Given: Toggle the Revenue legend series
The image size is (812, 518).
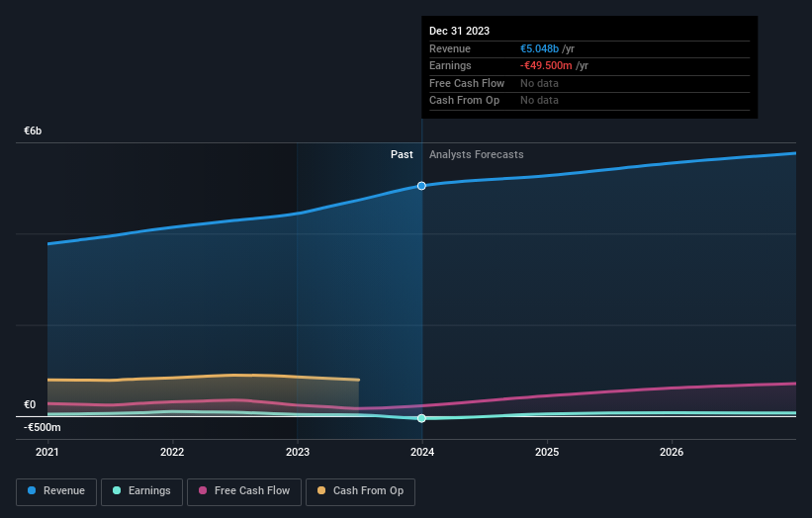Looking at the screenshot, I should (x=56, y=491).
